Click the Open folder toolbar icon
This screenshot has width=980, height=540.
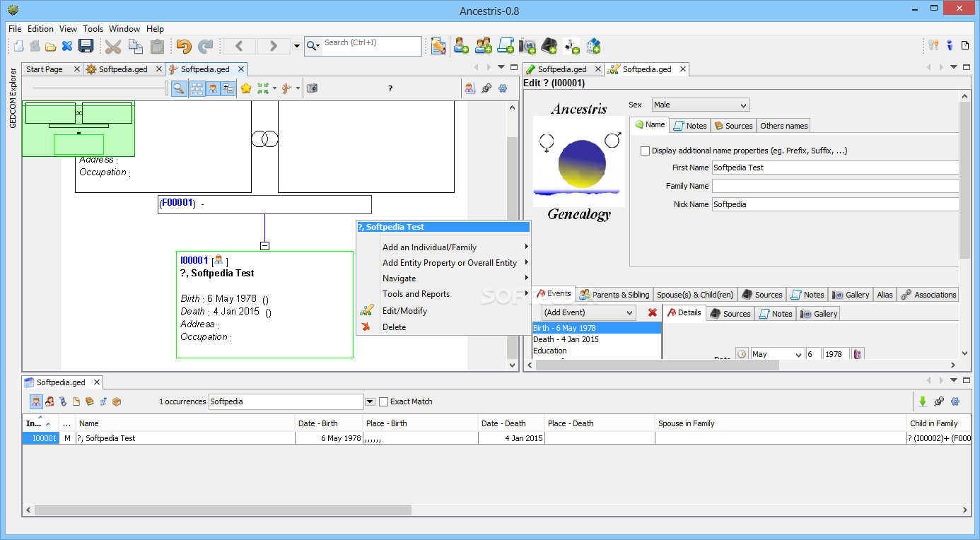coord(50,46)
